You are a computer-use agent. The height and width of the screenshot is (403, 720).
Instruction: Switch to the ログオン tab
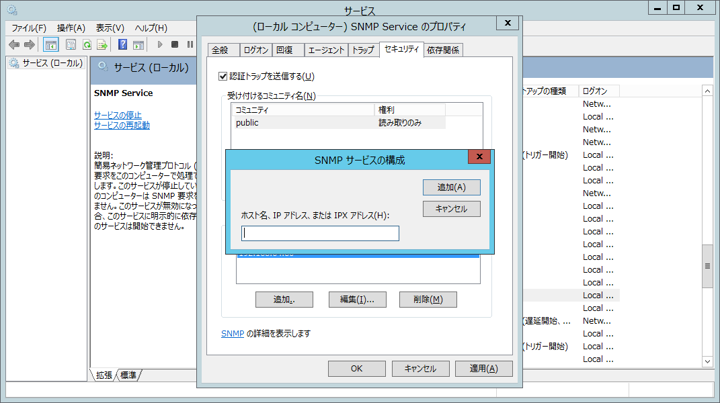tap(256, 50)
